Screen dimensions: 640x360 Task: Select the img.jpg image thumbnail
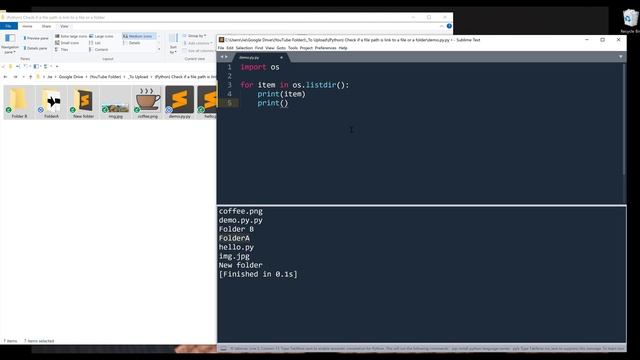click(116, 102)
